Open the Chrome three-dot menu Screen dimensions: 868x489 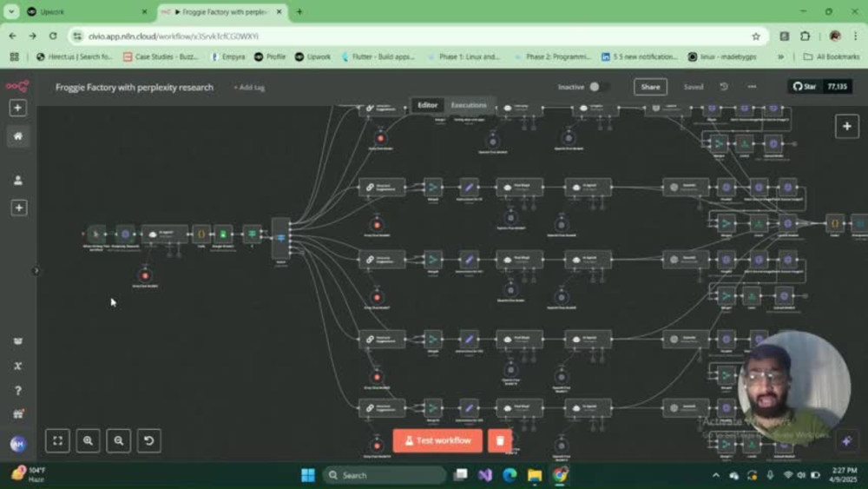click(856, 36)
